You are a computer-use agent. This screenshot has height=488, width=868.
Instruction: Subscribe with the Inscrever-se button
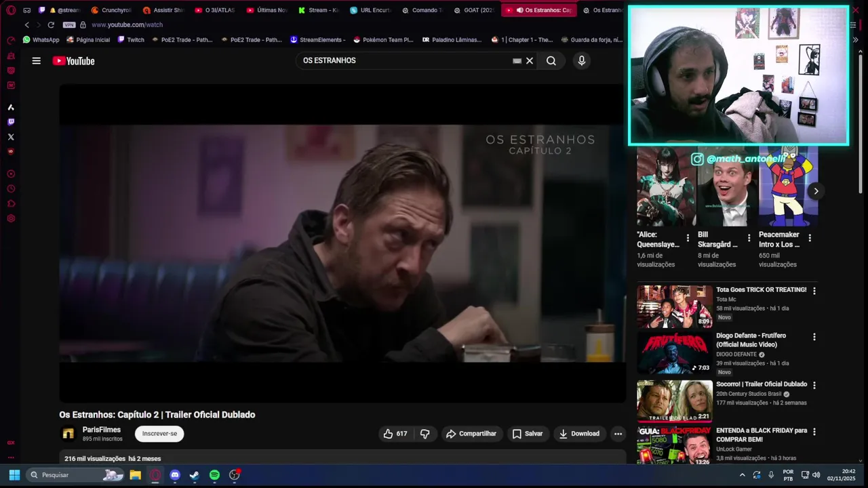pyautogui.click(x=159, y=434)
